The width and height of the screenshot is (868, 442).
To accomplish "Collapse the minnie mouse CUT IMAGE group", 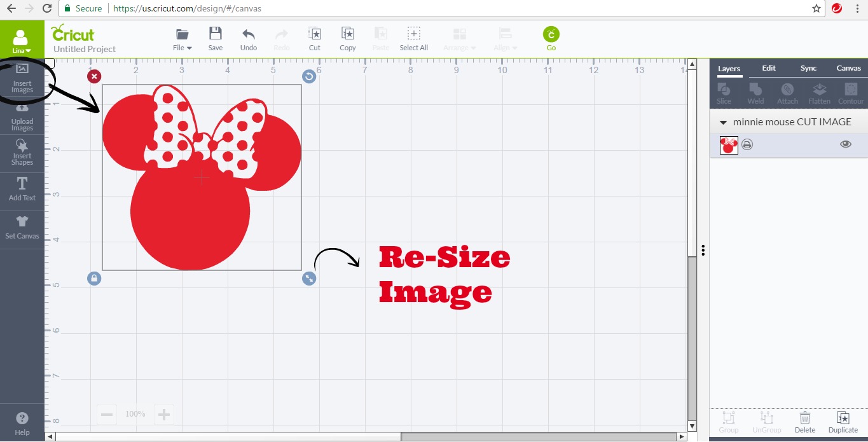I will pos(723,122).
